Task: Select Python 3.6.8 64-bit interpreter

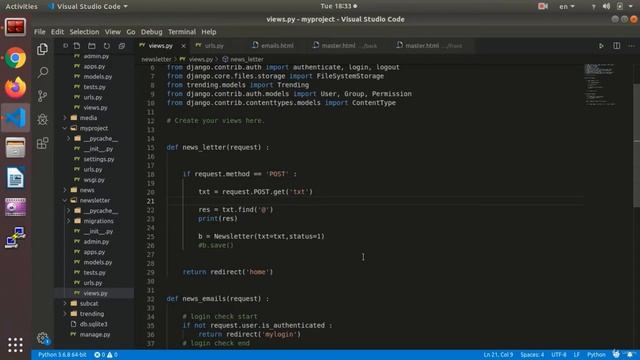Action: pos(62,355)
